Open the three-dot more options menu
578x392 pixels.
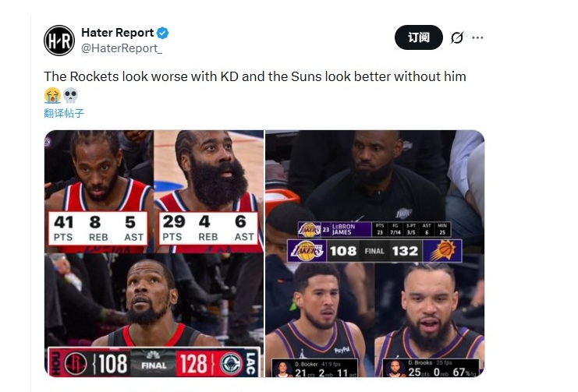477,37
